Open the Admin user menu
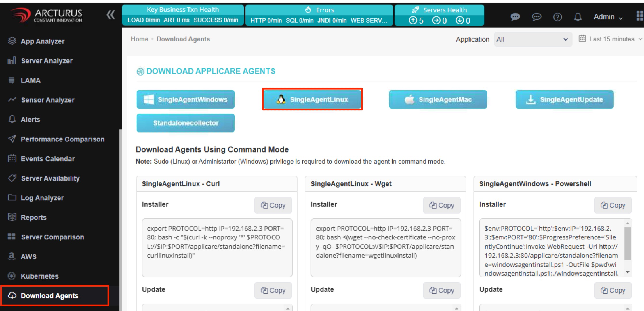This screenshot has width=644, height=311. point(608,17)
